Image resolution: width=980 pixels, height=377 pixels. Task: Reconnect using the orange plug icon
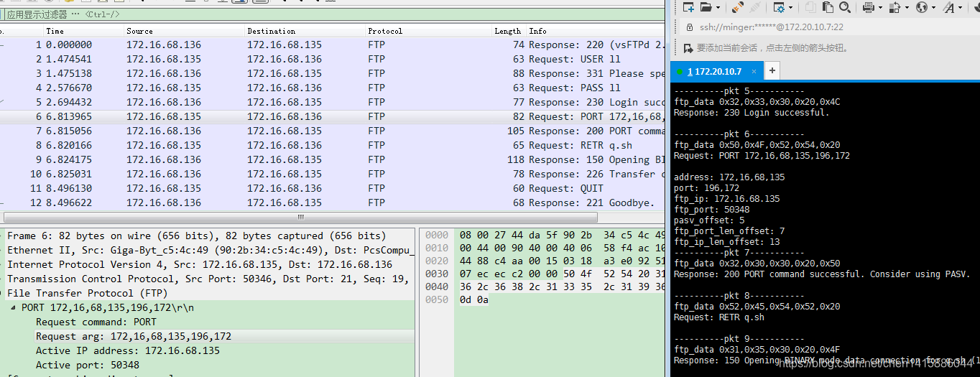[x=738, y=7]
